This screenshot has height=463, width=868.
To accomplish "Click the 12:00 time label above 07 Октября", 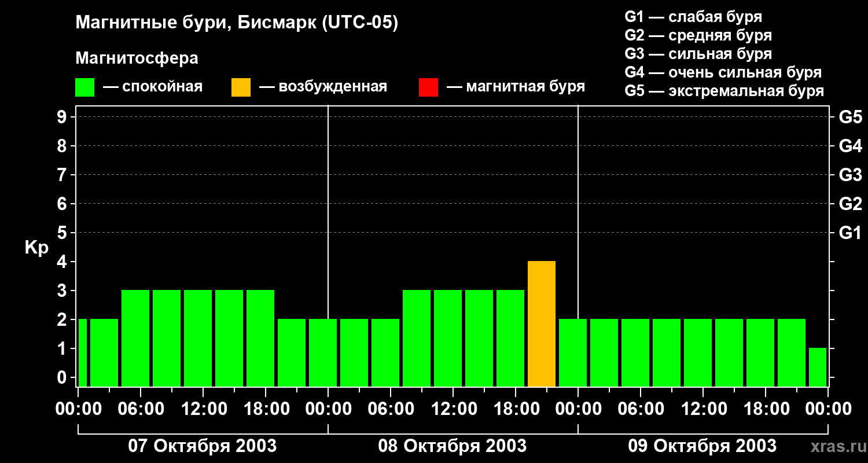I will click(203, 409).
